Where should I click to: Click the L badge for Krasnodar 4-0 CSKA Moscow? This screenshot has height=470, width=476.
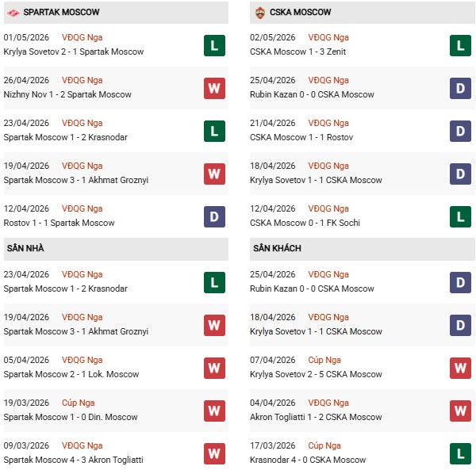click(x=460, y=454)
